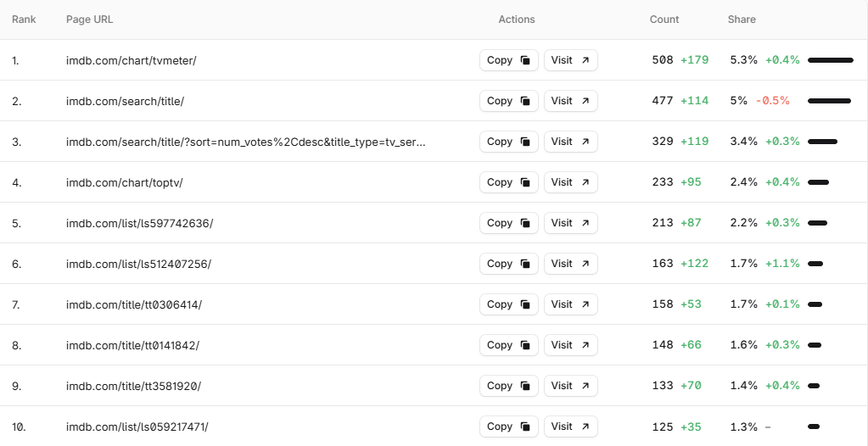The image size is (868, 446).
Task: Copy URL for imdb.com/chart/tvmeter/ row
Action: [509, 60]
